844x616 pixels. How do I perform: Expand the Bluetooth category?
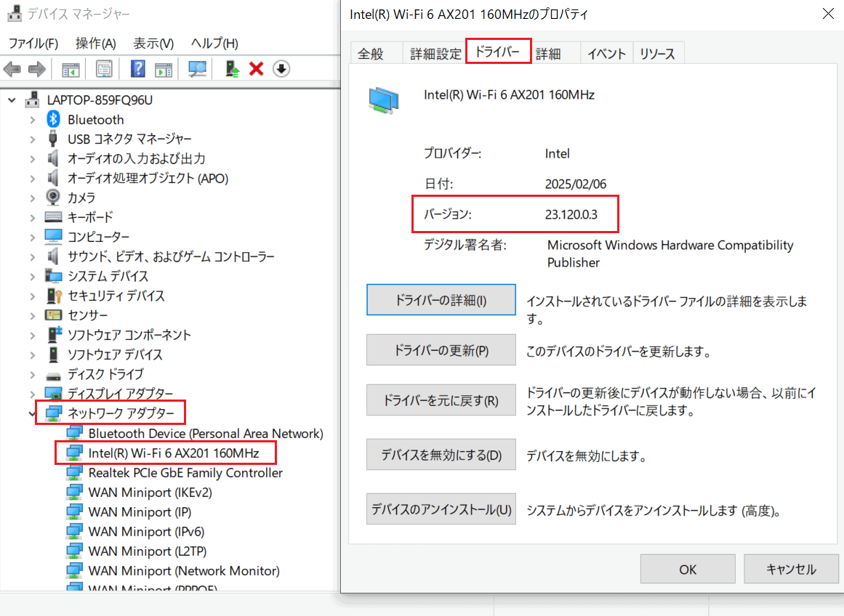(x=32, y=119)
